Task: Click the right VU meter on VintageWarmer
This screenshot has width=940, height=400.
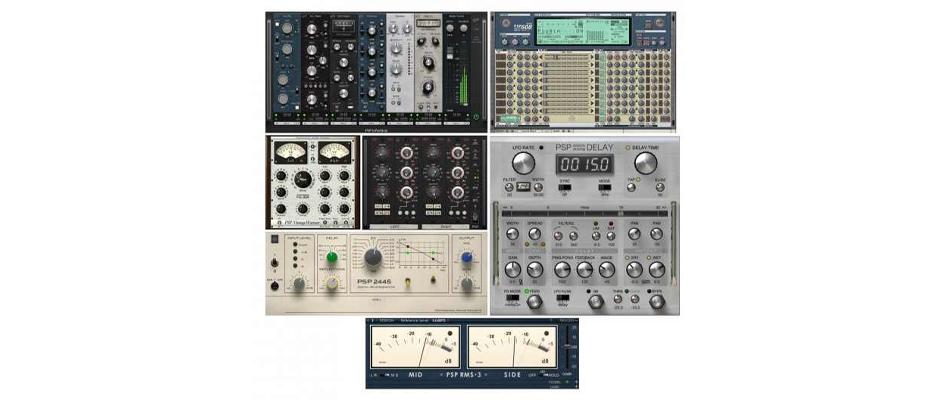Action: [334, 152]
